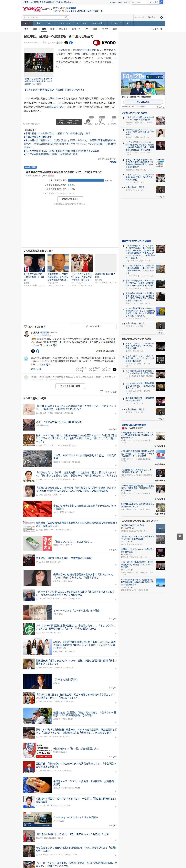Image resolution: width=186 pixels, height=868 pixels.
Task: Open the ランキング tab
Action: click(115, 24)
